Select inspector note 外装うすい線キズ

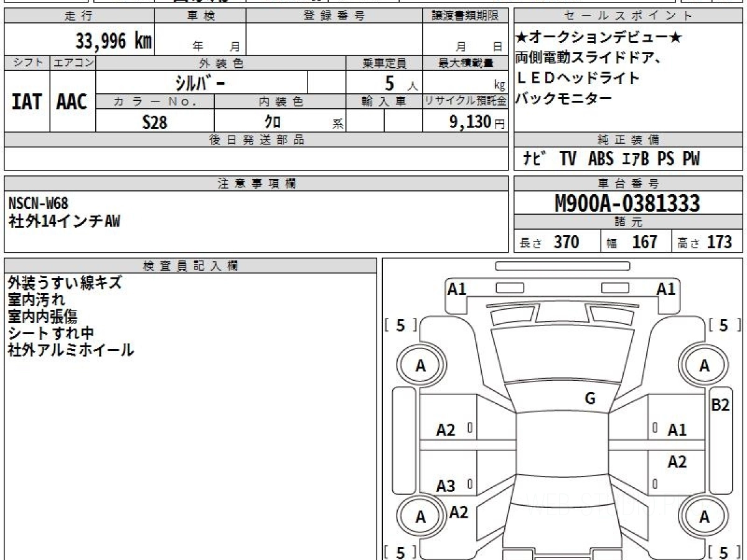tap(65, 283)
